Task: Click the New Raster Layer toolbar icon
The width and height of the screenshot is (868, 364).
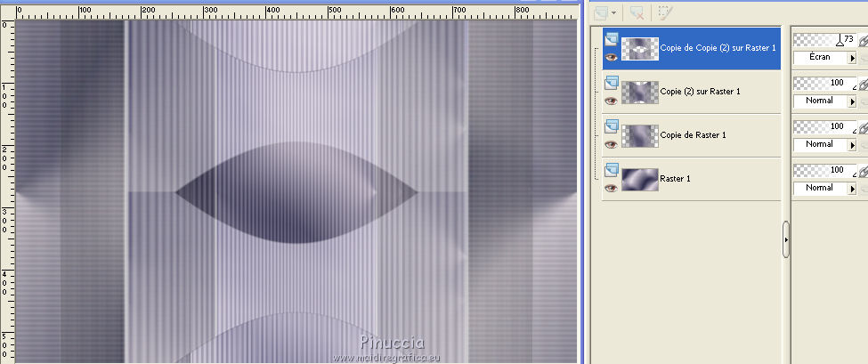Action: click(x=601, y=12)
